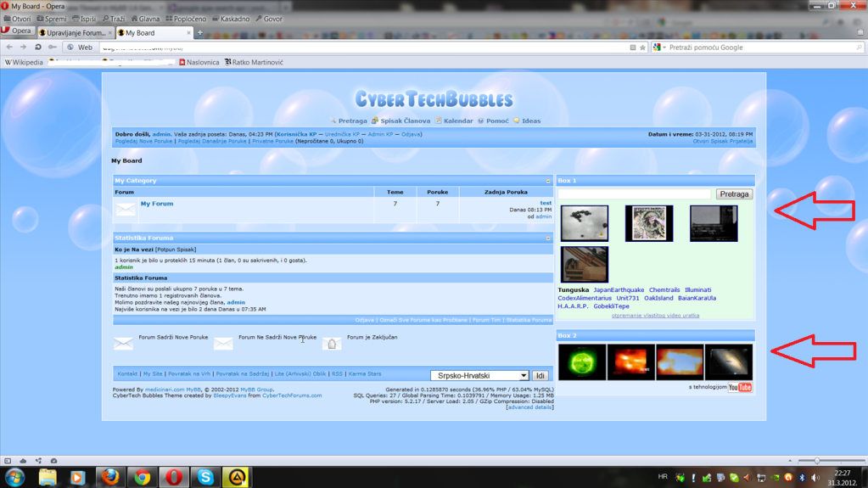
Task: Open the dark third thumbnail in Box 1
Action: 714,223
